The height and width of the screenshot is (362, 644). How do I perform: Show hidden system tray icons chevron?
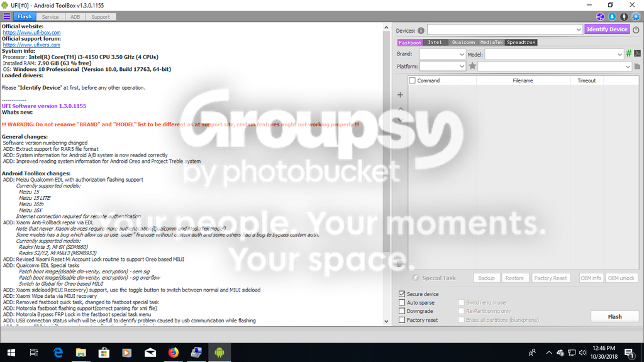[x=548, y=353]
